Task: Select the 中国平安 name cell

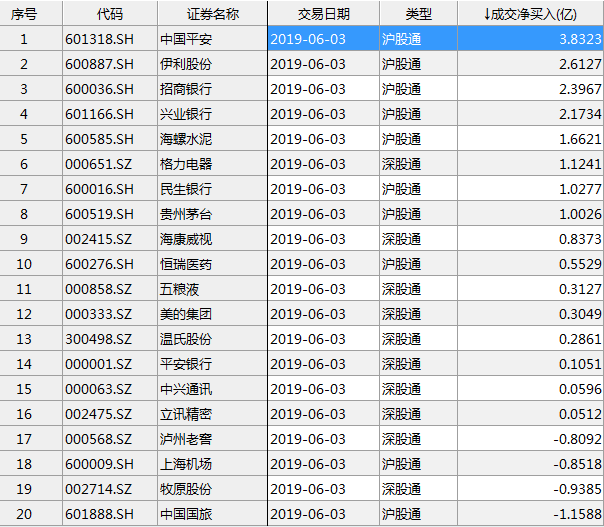Action: click(x=212, y=39)
